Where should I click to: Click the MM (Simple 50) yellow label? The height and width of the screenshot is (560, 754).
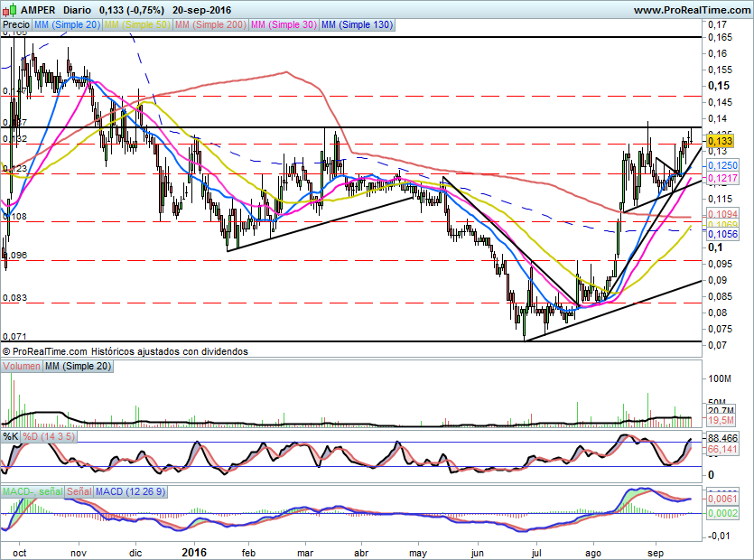tap(137, 25)
